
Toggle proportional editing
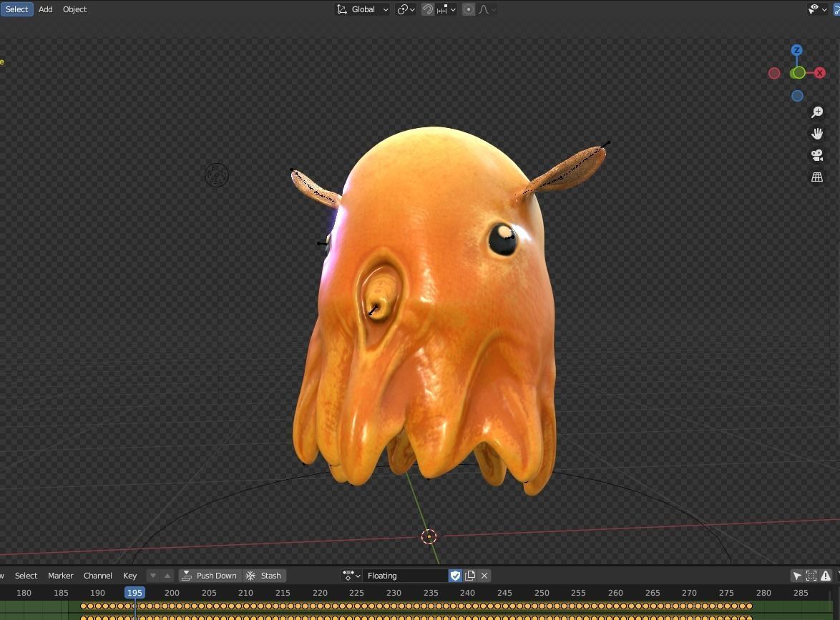[x=468, y=9]
